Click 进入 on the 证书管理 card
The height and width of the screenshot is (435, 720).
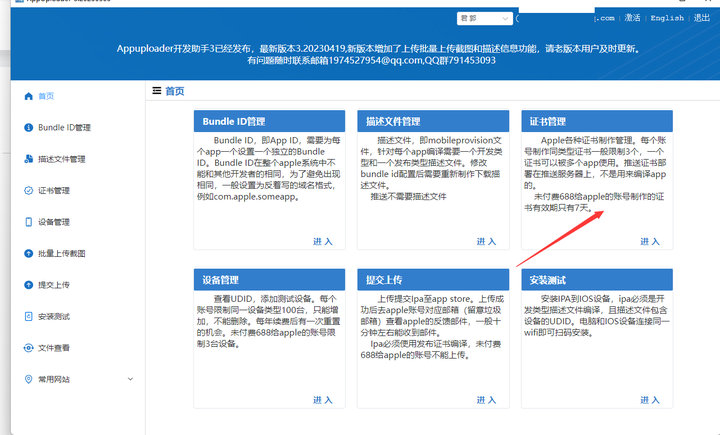(650, 241)
